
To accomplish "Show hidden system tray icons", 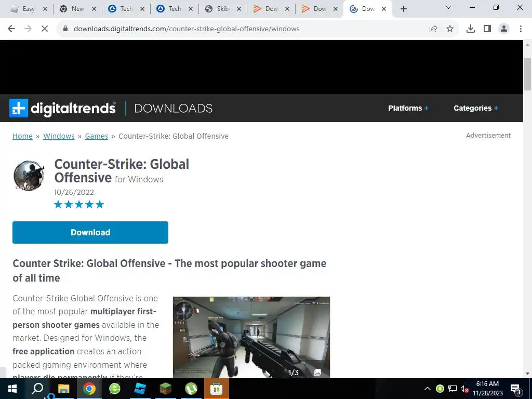I will click(x=428, y=389).
